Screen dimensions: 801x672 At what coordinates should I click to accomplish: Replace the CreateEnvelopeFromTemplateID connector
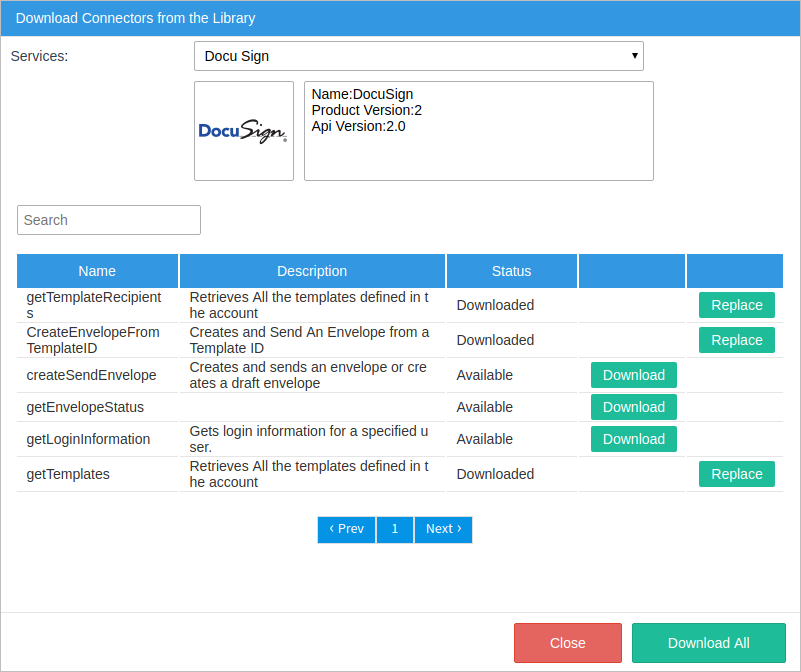click(736, 340)
